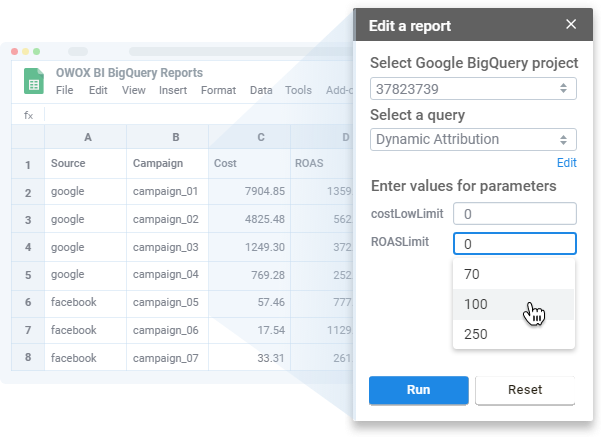
Task: Select column C header
Action: (x=260, y=137)
